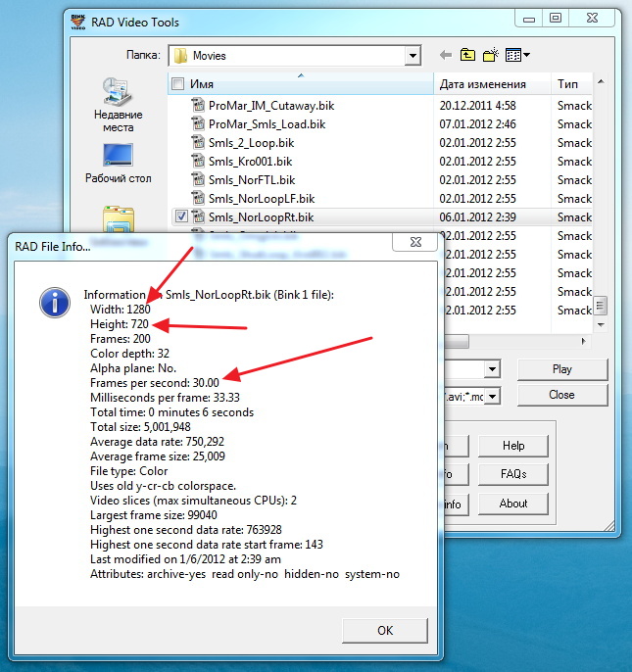Click the Width: 1280 line
The width and height of the screenshot is (632, 672).
coord(121,309)
